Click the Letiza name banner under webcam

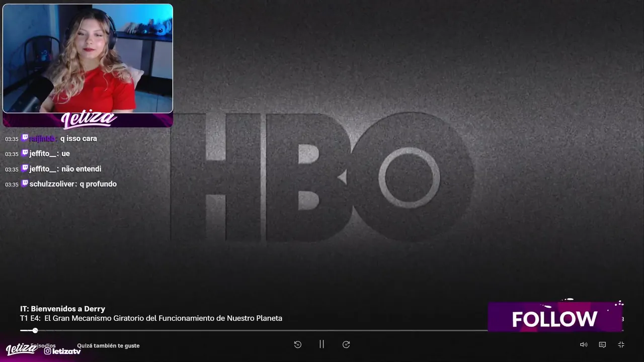88,120
